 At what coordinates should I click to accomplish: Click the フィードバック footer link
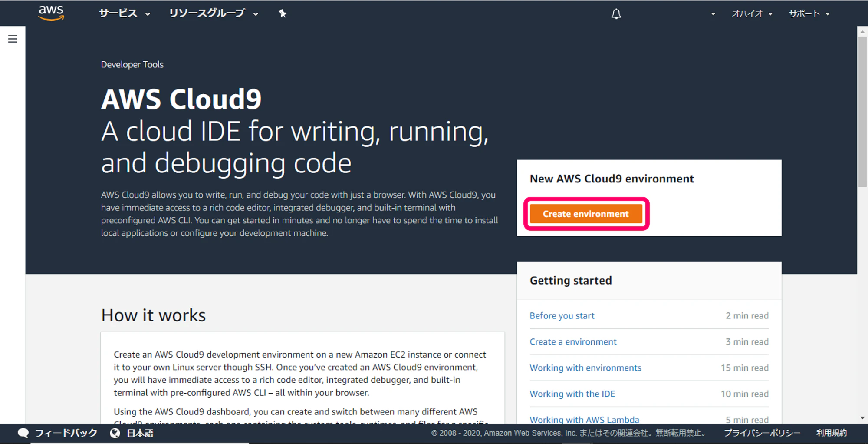coord(66,433)
